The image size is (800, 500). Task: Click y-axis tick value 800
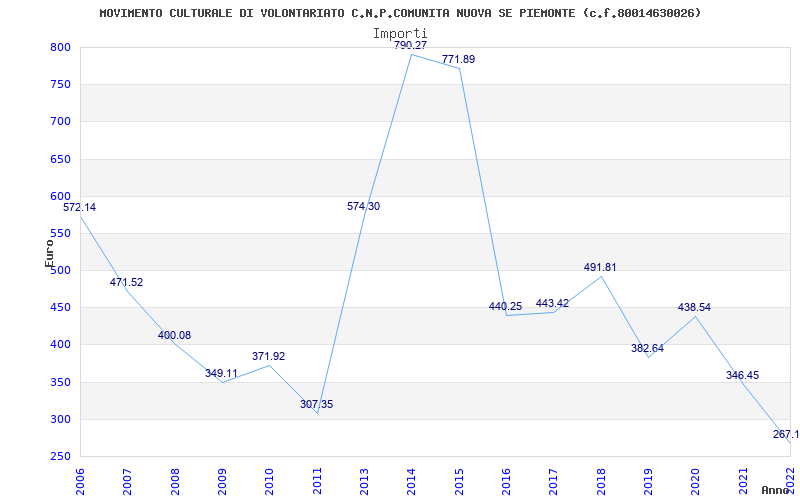[x=60, y=47]
